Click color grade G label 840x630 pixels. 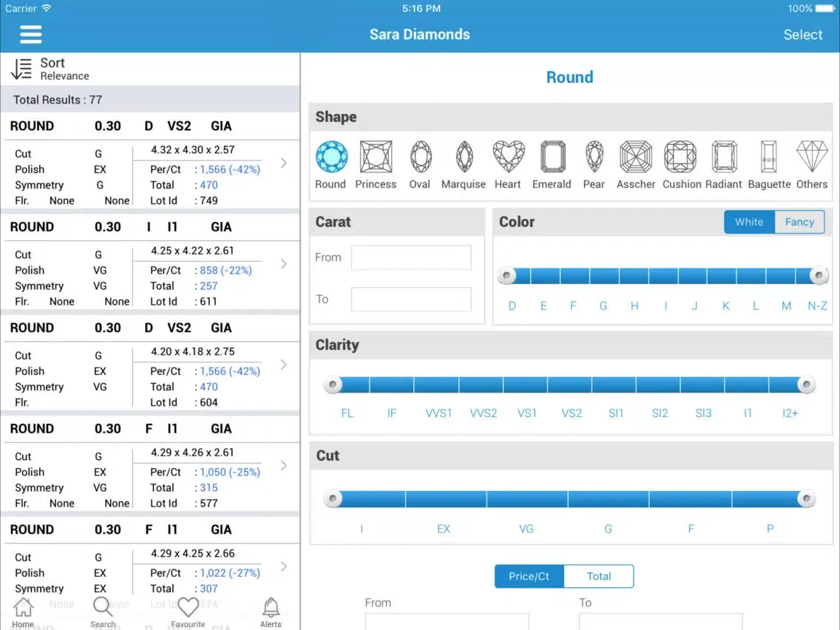603,306
